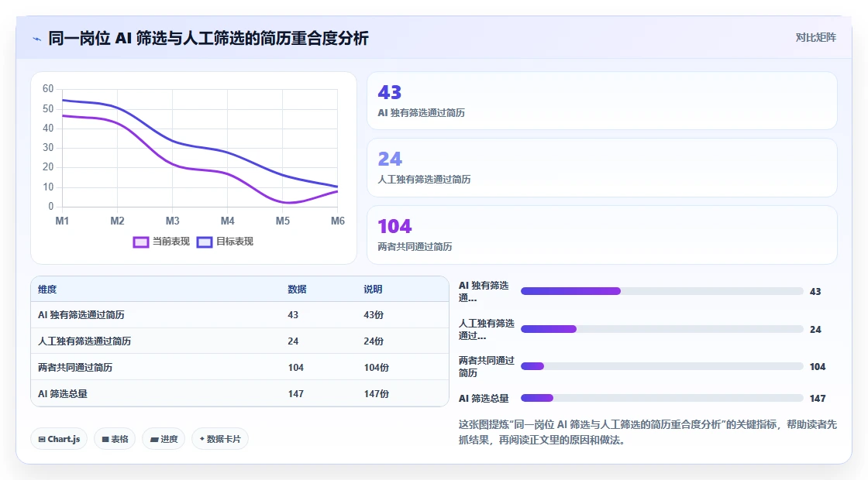Click the 24份 cell in table

(374, 341)
